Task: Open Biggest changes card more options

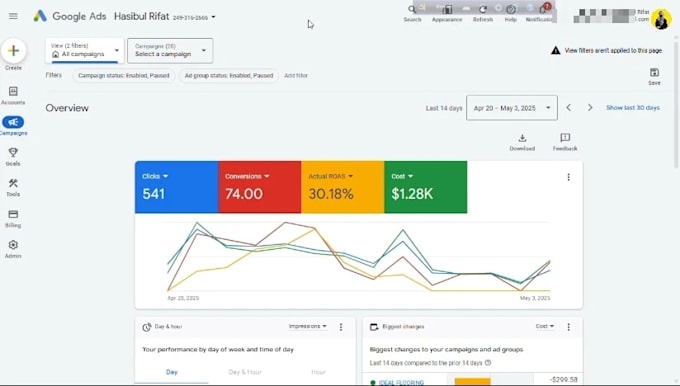Action: pyautogui.click(x=569, y=327)
